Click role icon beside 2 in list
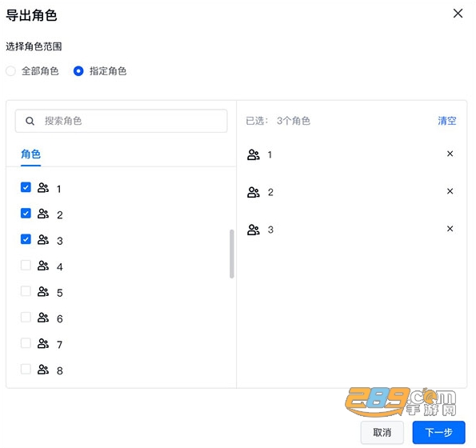 click(43, 214)
